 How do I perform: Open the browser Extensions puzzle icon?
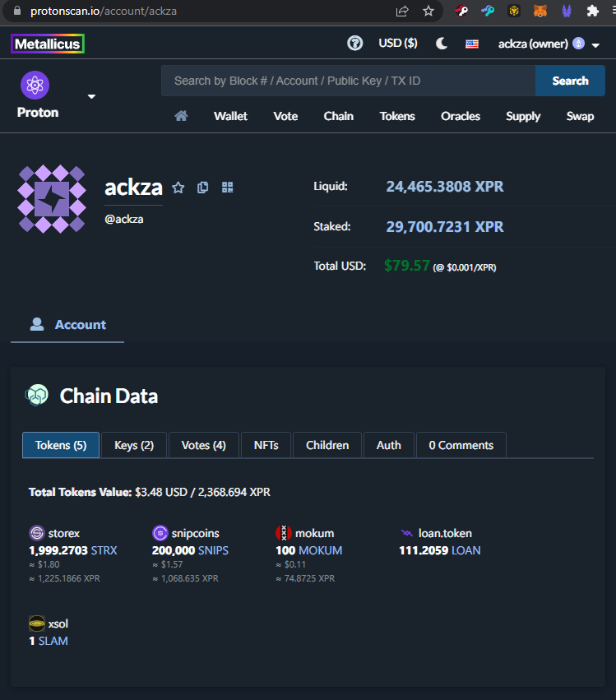pos(593,11)
